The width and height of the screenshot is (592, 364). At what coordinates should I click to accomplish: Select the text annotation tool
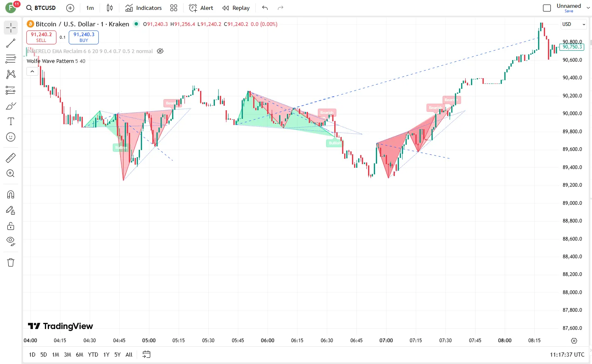pos(11,121)
